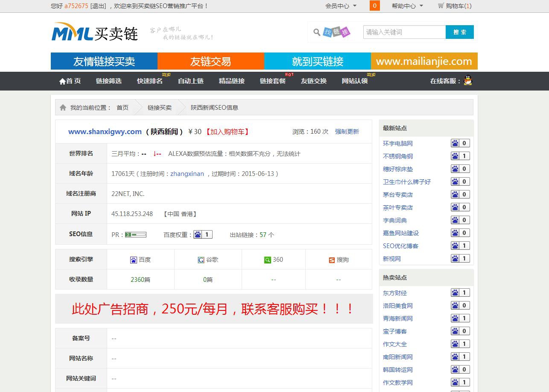The image size is (549, 392).
Task: Click the 强制更新 link
Action: [347, 132]
